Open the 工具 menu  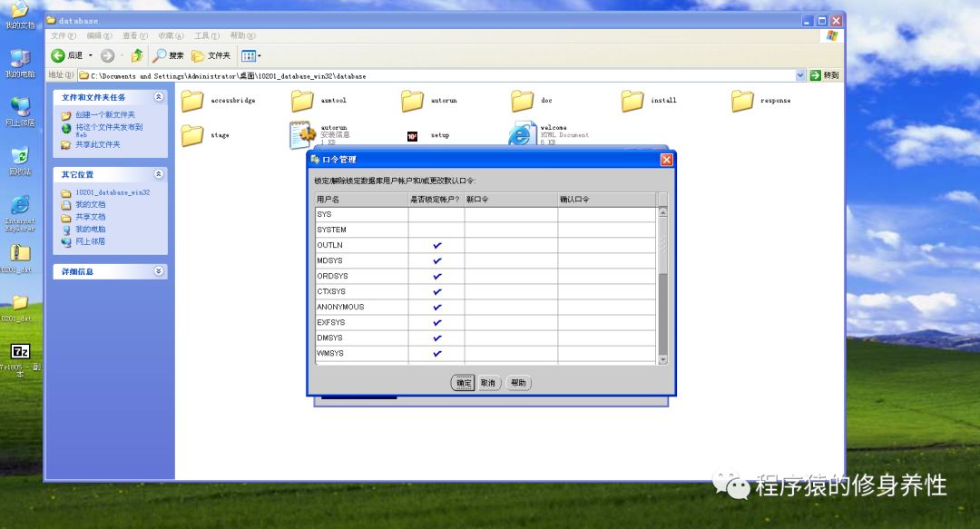(205, 35)
